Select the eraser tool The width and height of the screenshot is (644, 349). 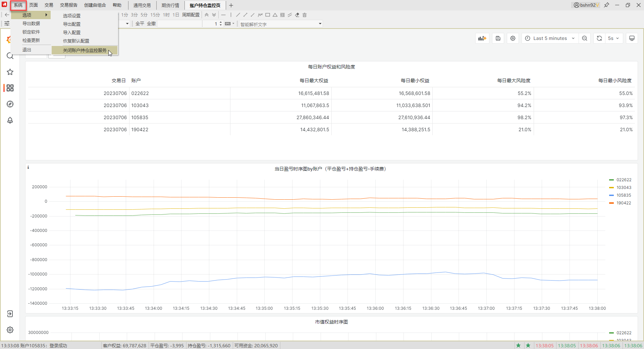(x=297, y=15)
